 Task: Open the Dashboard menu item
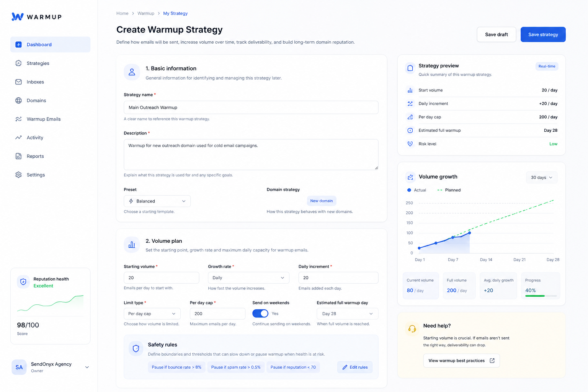click(50, 44)
